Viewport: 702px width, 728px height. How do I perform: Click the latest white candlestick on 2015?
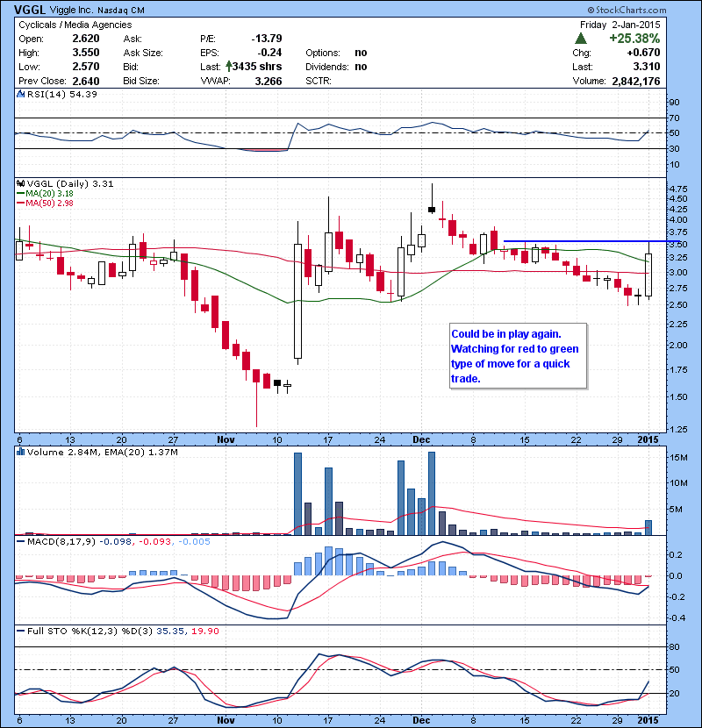(648, 275)
